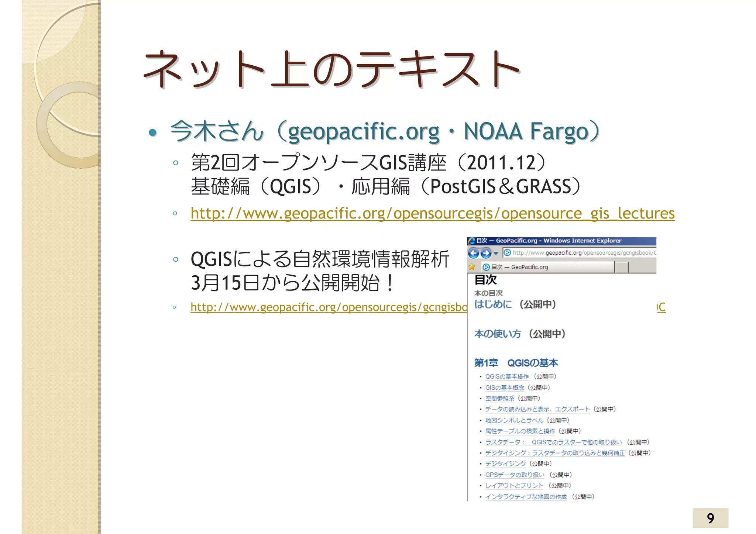Open the 空間参照系 link
Viewport: 756px width, 534px height.
[x=499, y=399]
